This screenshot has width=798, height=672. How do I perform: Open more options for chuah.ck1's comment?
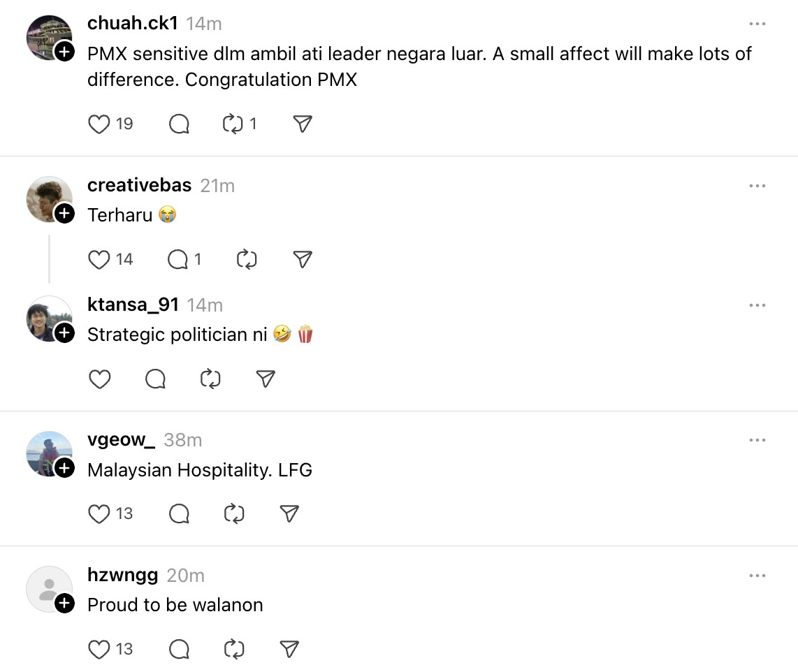[757, 24]
